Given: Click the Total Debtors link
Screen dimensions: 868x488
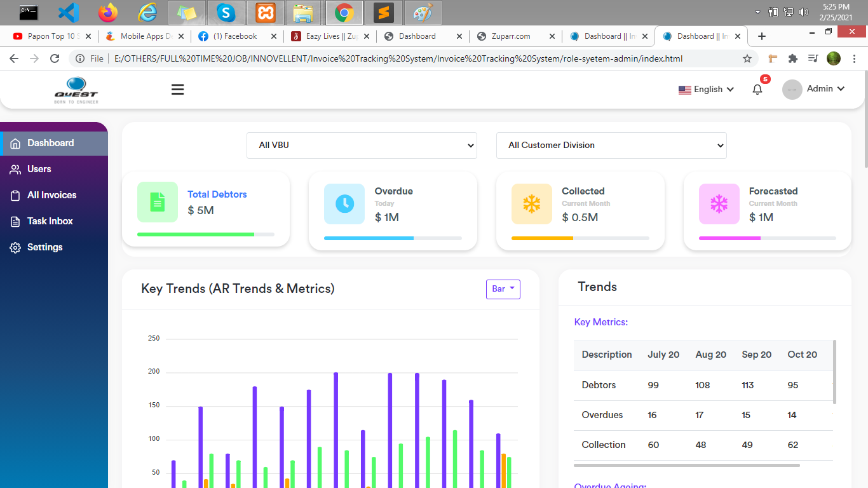Looking at the screenshot, I should tap(217, 194).
